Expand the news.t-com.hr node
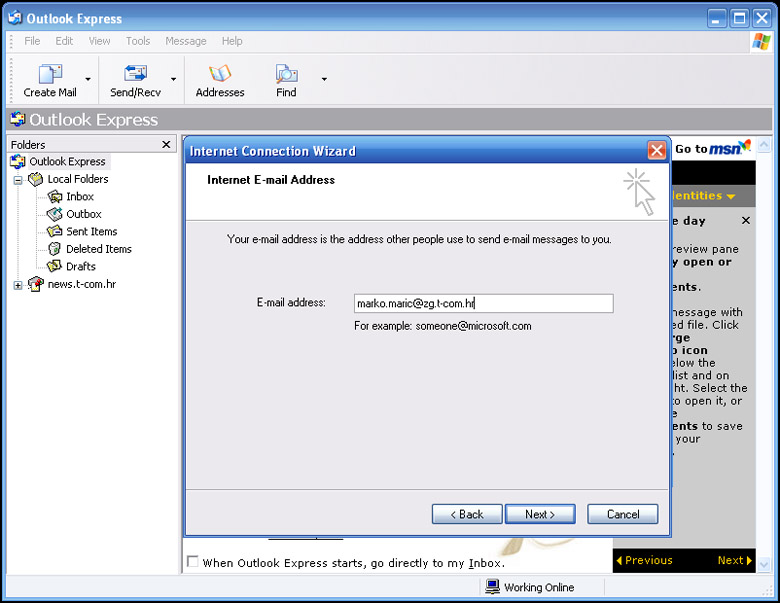Screen dimensions: 780x603 coord(18,285)
